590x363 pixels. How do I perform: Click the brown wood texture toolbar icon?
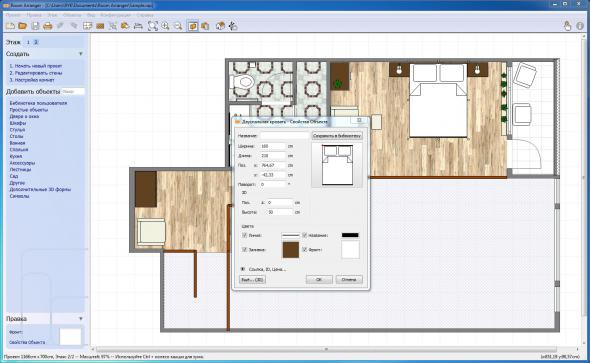click(x=100, y=26)
